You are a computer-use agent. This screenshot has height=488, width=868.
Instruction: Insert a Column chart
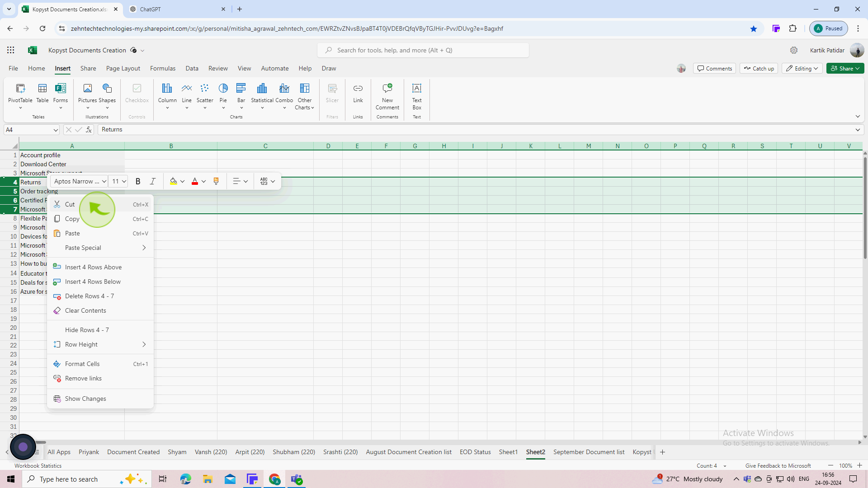(167, 95)
